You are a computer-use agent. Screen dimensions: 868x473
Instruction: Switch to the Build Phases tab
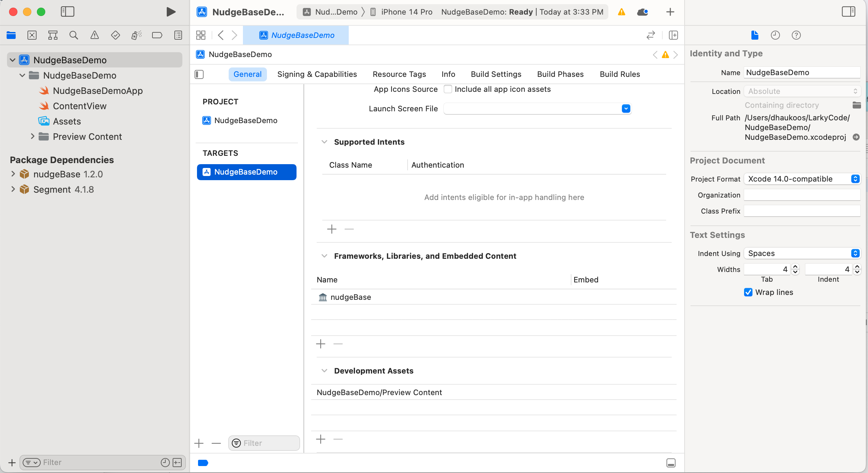tap(560, 74)
